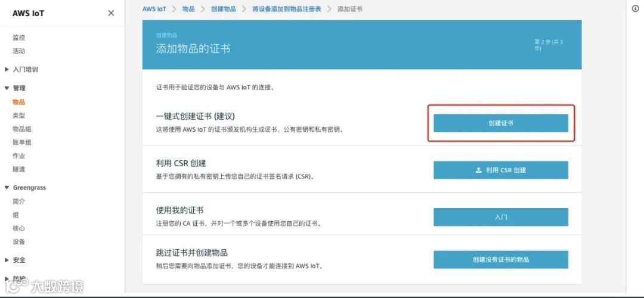
Task: Expand the 入门培训 section arrow
Action: (x=7, y=69)
